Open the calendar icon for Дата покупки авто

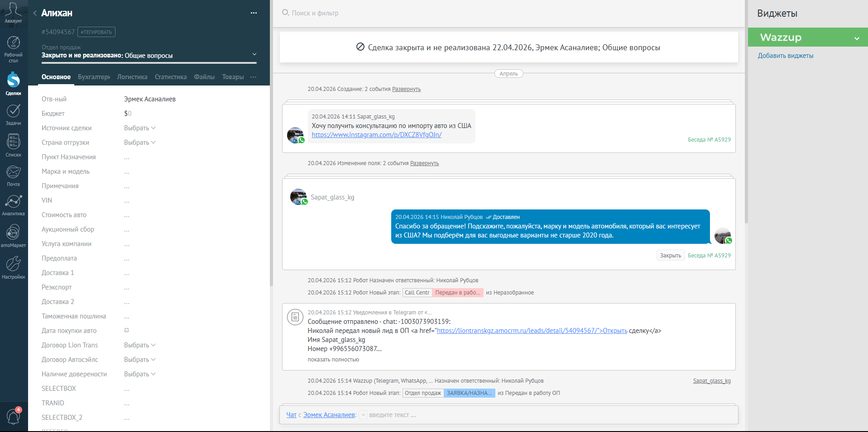127,330
